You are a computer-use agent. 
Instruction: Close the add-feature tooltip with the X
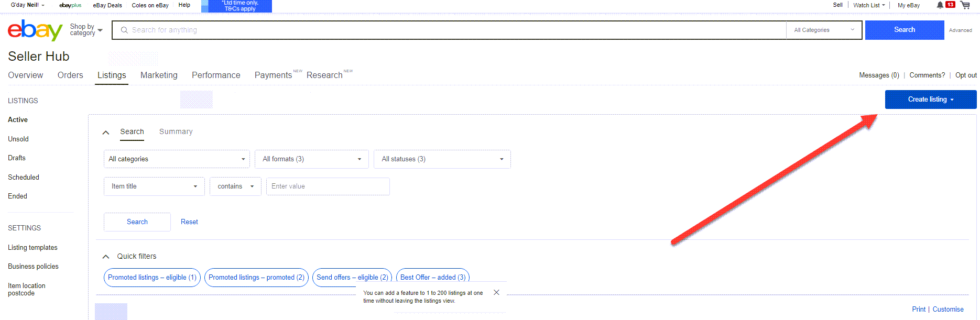coord(496,292)
